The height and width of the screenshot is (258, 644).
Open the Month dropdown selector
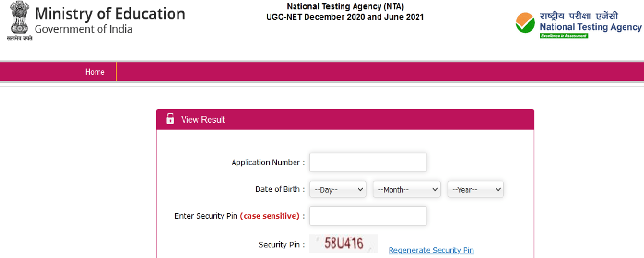click(x=406, y=189)
